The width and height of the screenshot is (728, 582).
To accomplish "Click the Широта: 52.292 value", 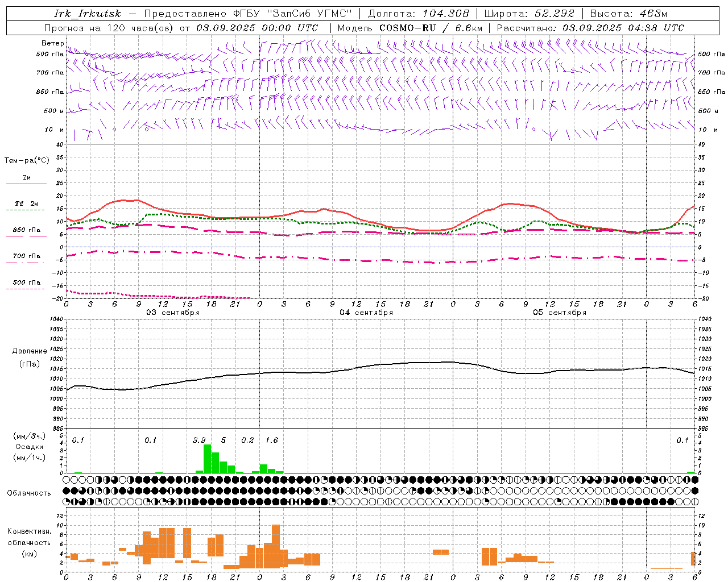I will tap(530, 14).
